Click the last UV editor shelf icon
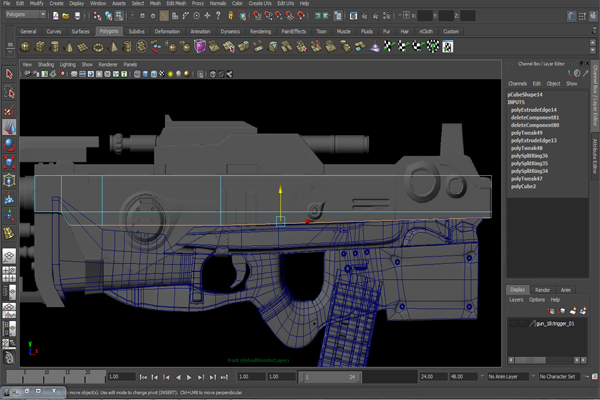The image size is (600, 400). point(448,47)
